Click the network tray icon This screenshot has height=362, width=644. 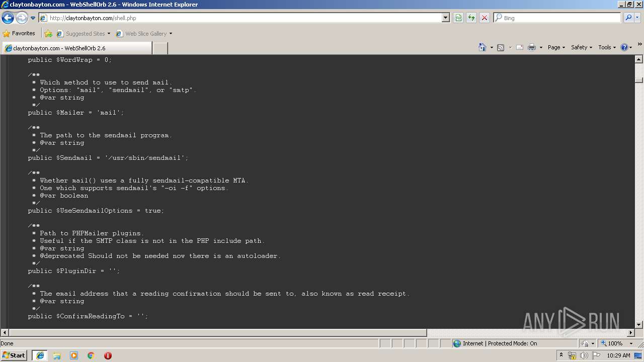(572, 355)
